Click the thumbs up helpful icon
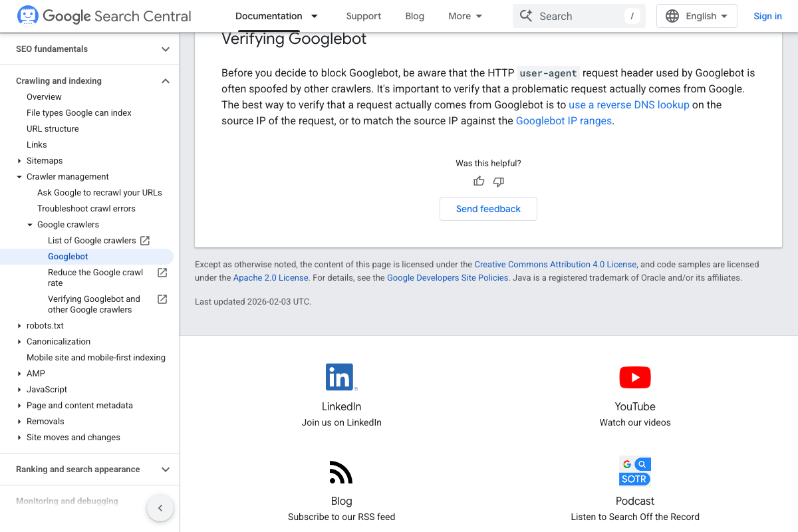This screenshot has height=532, width=798. pyautogui.click(x=479, y=182)
